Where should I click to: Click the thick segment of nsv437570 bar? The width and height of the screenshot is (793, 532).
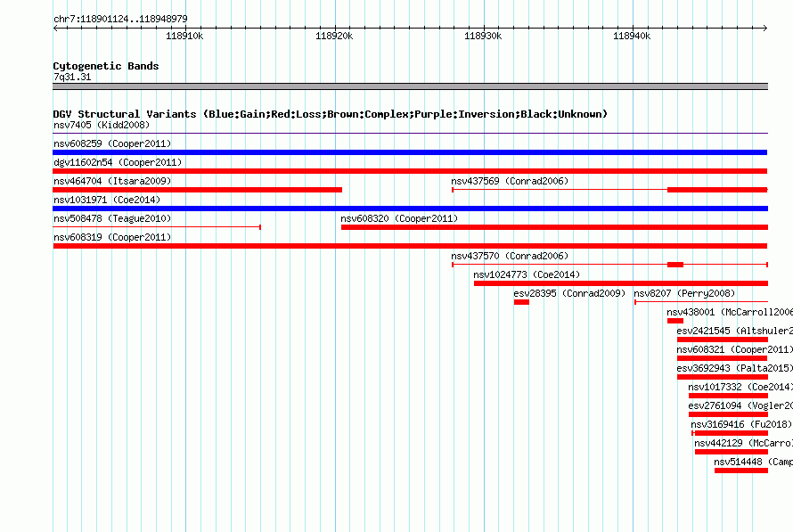point(675,265)
